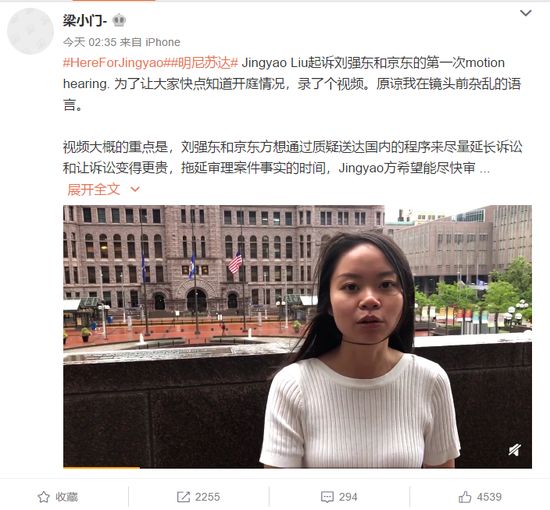
Task: Open 梁小门- username profile link
Action: 85,21
